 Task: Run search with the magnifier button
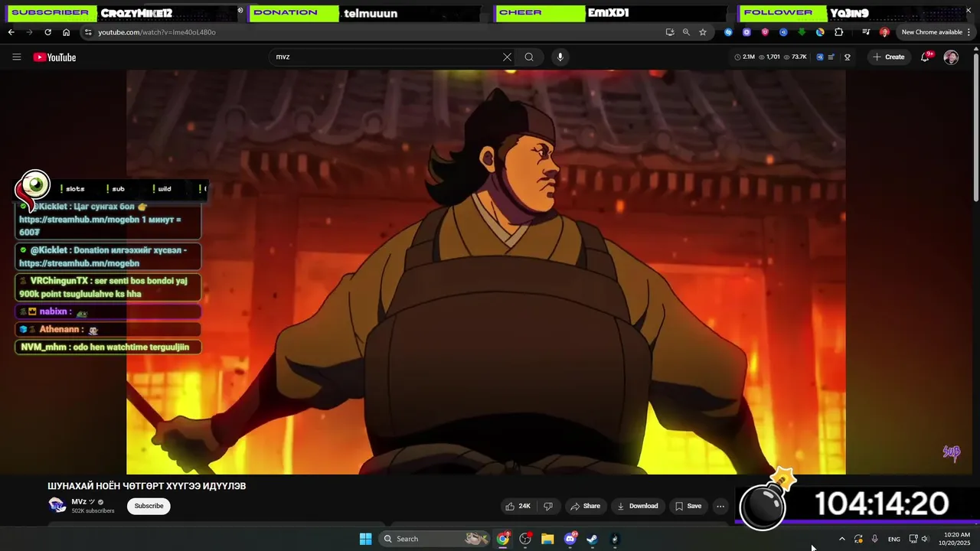529,57
